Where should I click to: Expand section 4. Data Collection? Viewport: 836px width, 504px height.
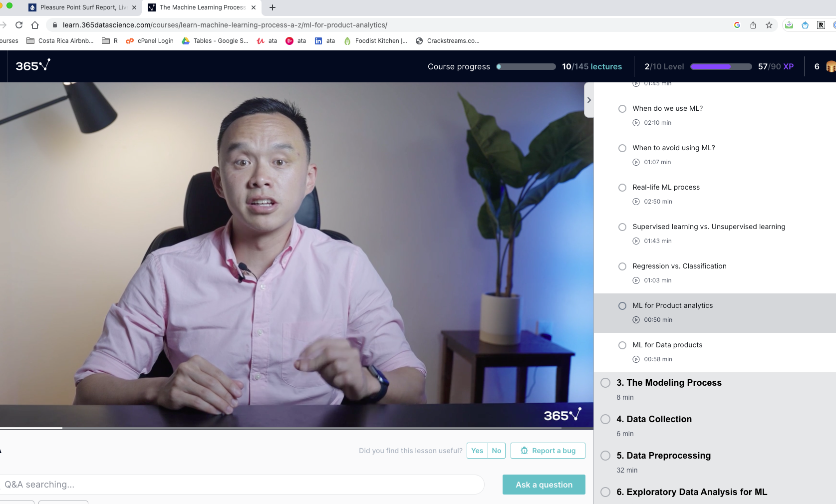[x=654, y=419]
